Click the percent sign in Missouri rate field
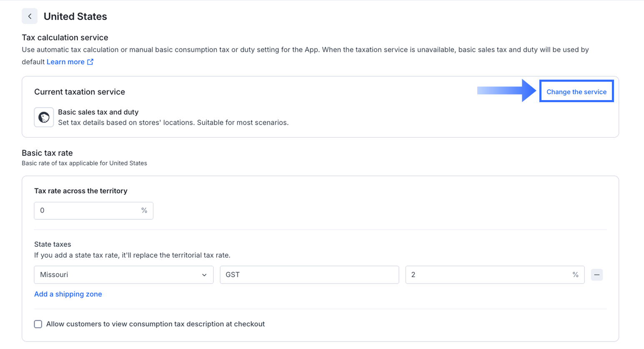 click(575, 275)
